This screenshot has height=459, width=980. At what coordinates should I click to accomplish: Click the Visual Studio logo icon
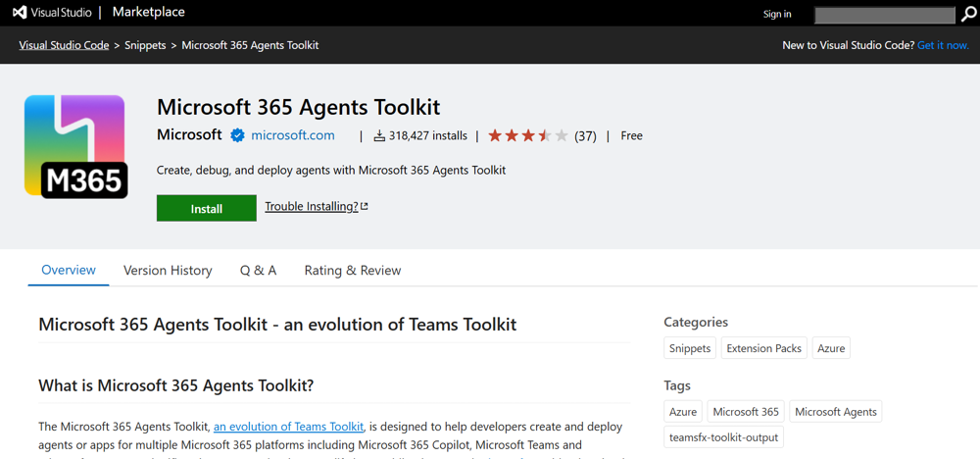[20, 13]
